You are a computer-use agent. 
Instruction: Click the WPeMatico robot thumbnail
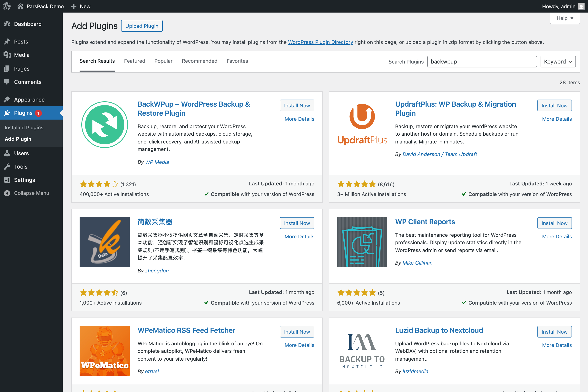(104, 351)
